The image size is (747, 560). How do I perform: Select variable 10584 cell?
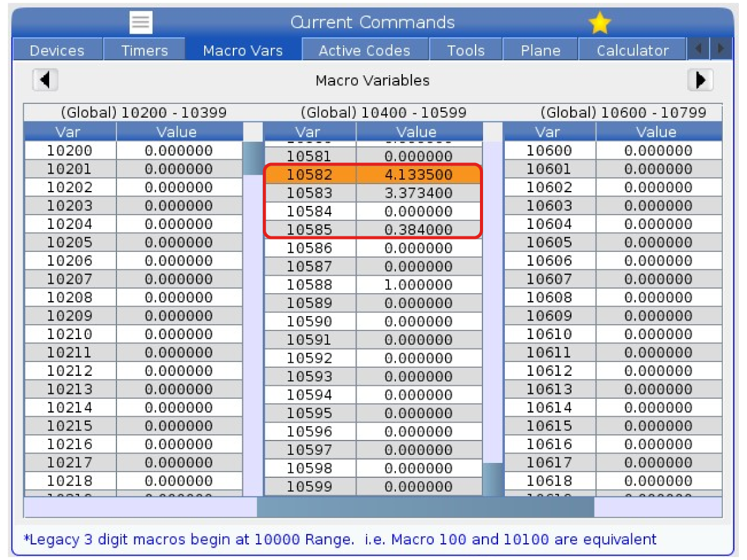[310, 212]
